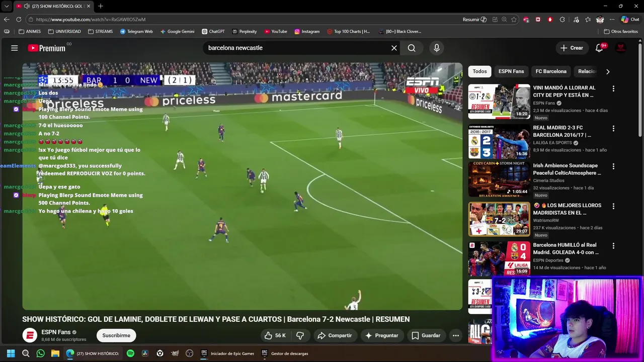The height and width of the screenshot is (362, 644).
Task: Start voice search with microphone icon
Action: click(437, 48)
